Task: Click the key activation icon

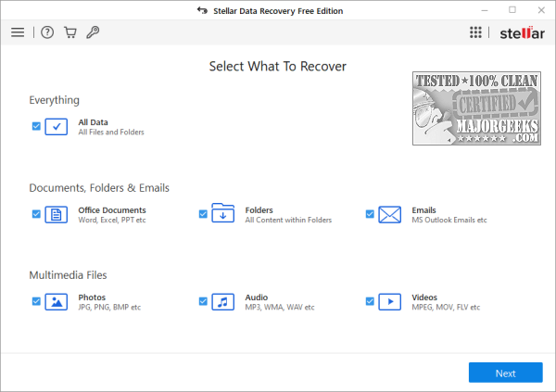Action: (x=93, y=32)
